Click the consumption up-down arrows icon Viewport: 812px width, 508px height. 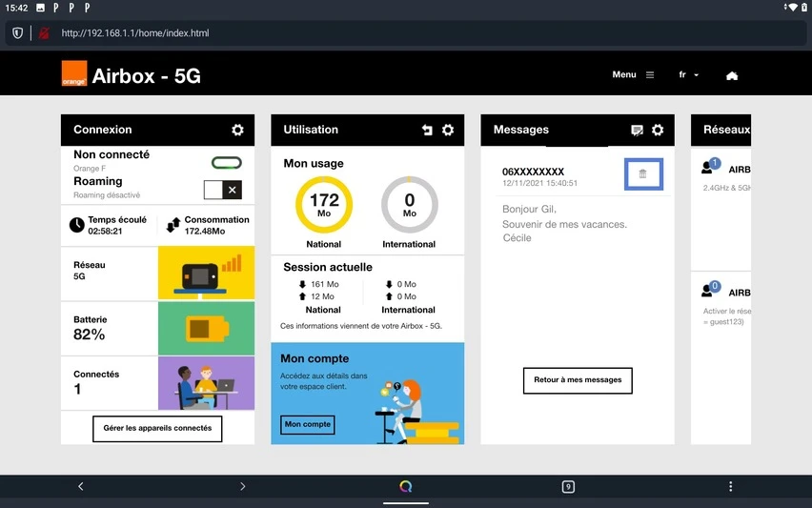tap(173, 225)
